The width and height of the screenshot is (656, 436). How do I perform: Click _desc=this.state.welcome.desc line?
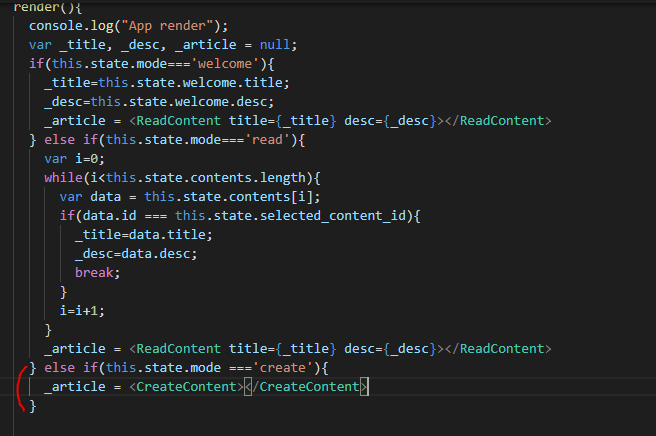pyautogui.click(x=159, y=102)
